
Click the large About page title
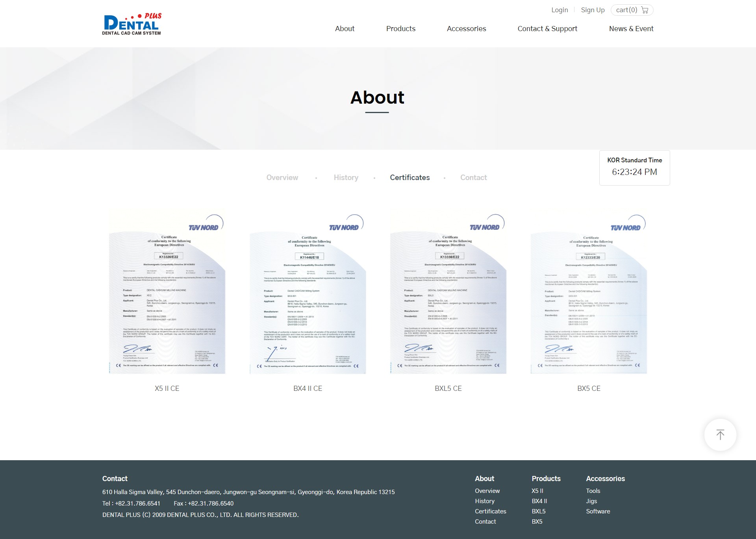coord(377,97)
